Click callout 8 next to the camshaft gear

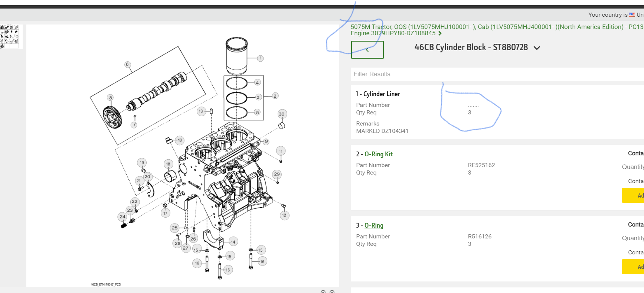coord(110,98)
